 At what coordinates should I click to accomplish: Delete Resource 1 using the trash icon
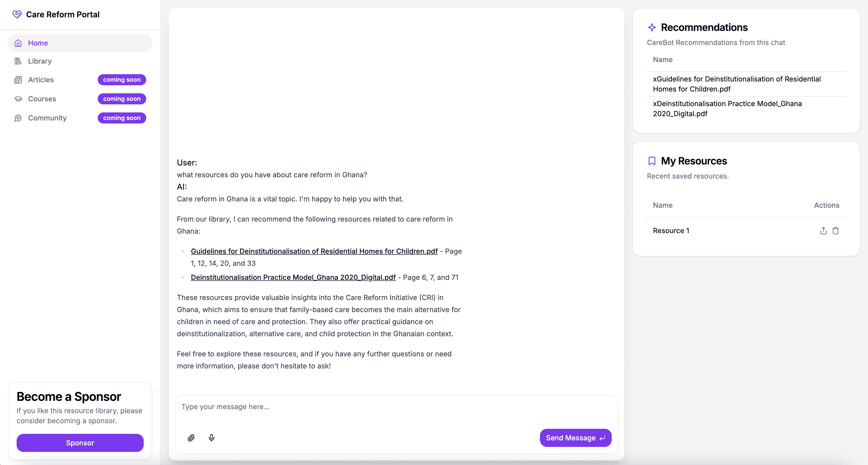tap(835, 231)
